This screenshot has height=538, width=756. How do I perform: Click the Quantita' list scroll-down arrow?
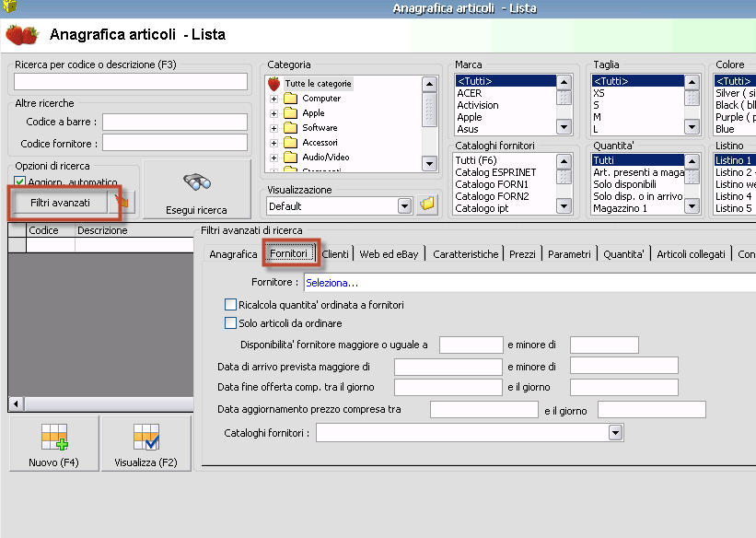[x=692, y=206]
